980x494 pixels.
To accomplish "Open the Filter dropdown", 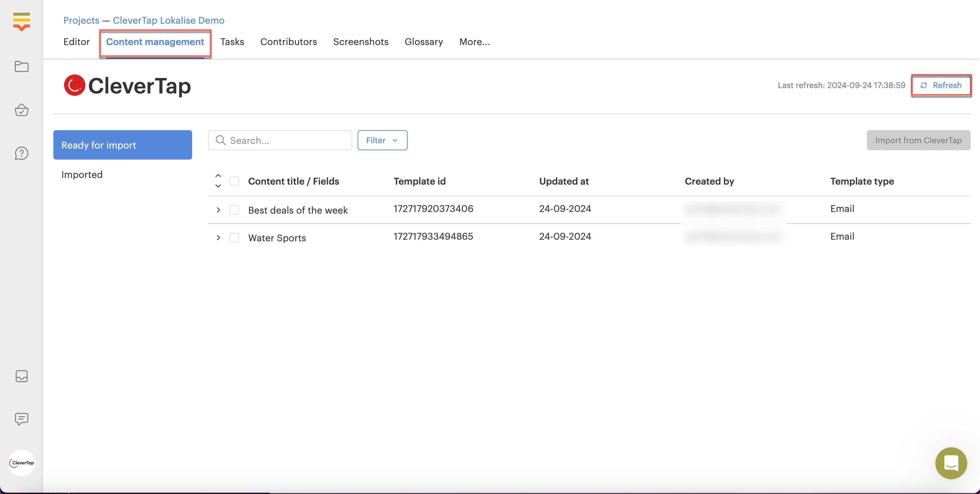I will click(x=382, y=140).
